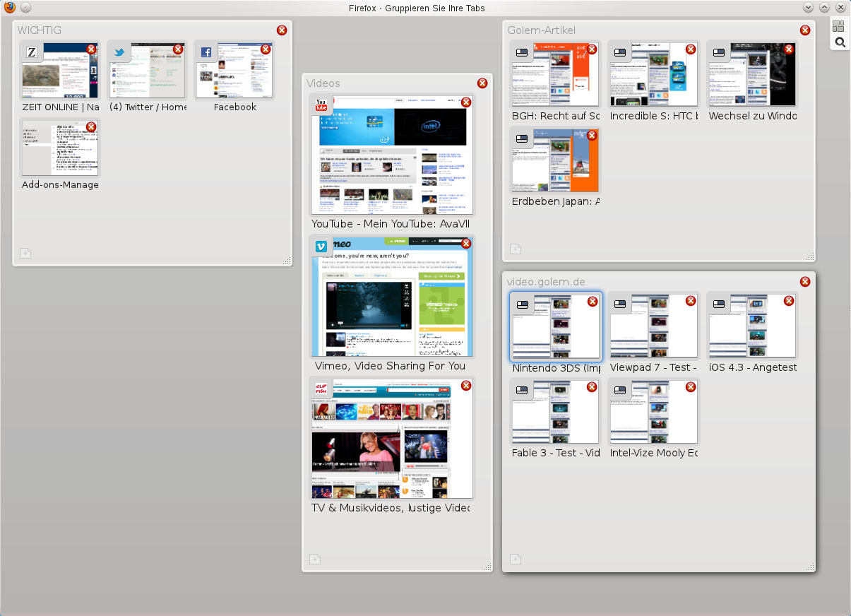Create a new tab in the video.golem.de group
The height and width of the screenshot is (616, 851).
coord(516,559)
